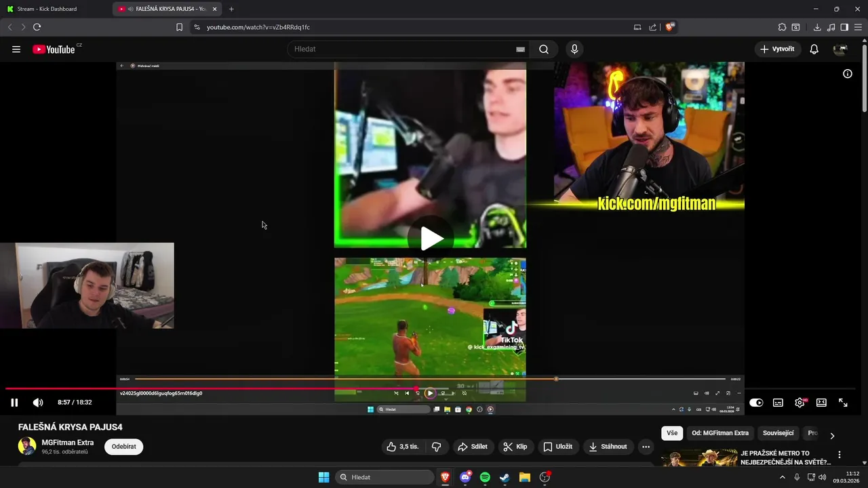868x488 pixels.
Task: Click the search magnifier button
Action: click(544, 49)
